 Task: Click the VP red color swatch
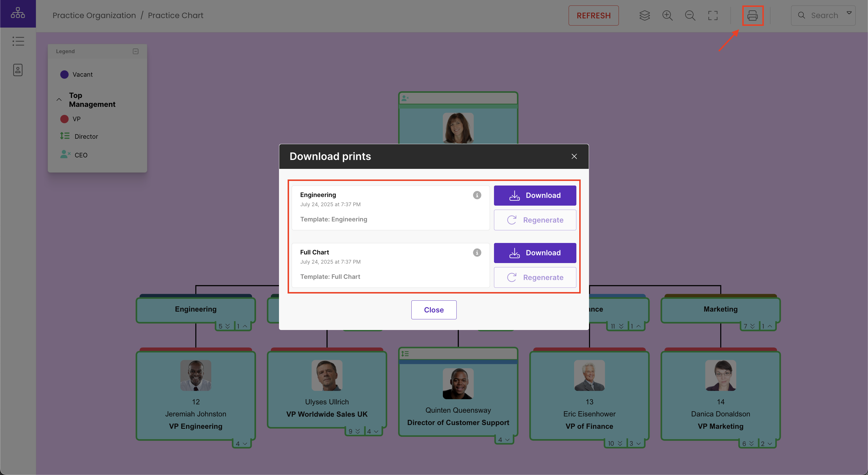[x=64, y=119]
